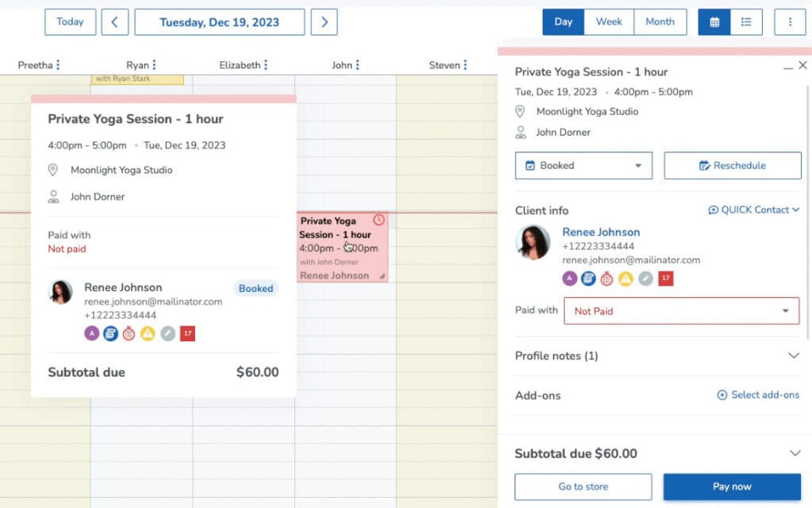Click the Pay now button
This screenshot has height=508, width=812.
(x=732, y=487)
